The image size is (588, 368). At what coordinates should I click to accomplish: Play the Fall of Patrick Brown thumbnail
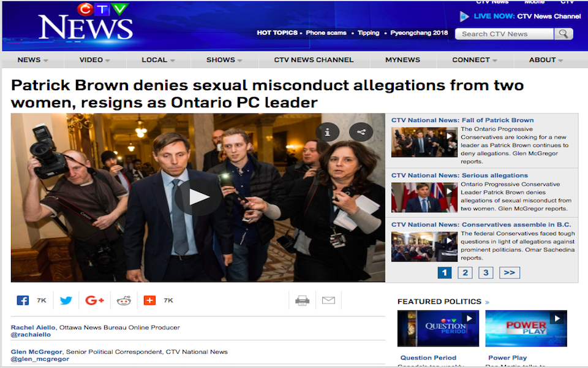(x=424, y=142)
